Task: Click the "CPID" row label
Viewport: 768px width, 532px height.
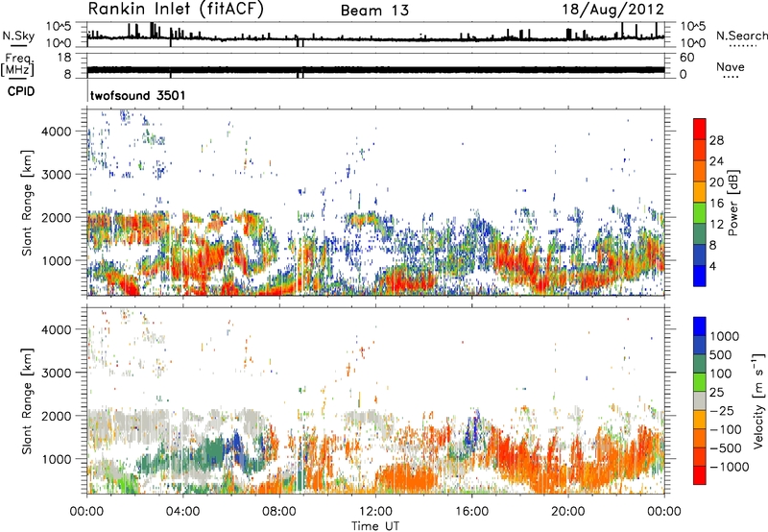Action: [21, 91]
